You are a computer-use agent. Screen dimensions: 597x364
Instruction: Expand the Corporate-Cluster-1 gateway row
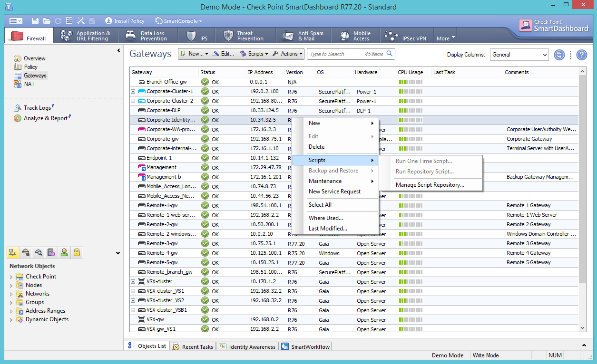pos(133,91)
